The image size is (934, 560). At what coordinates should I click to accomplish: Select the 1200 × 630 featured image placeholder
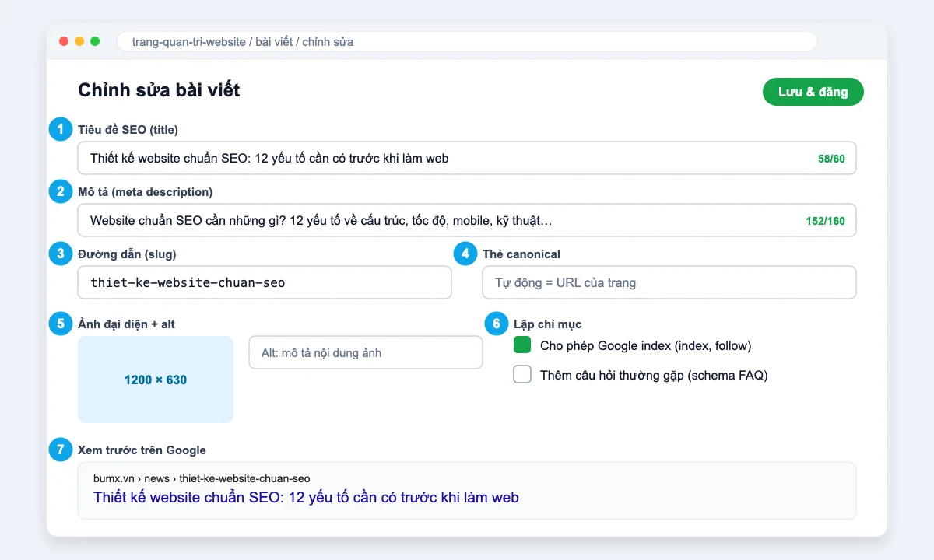point(156,380)
